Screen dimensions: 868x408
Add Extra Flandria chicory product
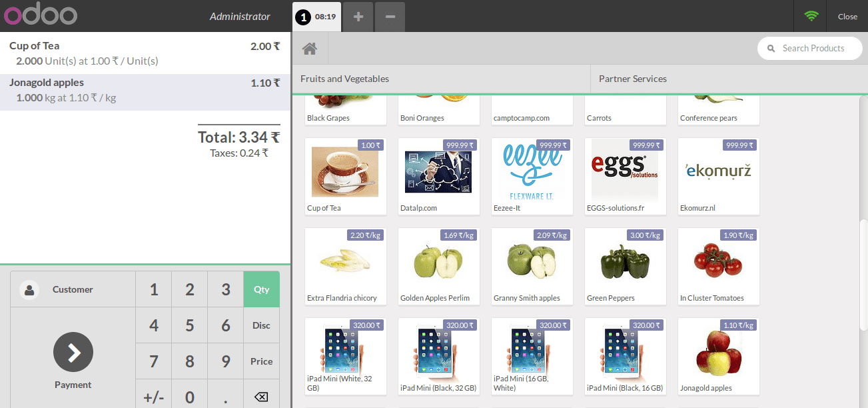pos(346,267)
